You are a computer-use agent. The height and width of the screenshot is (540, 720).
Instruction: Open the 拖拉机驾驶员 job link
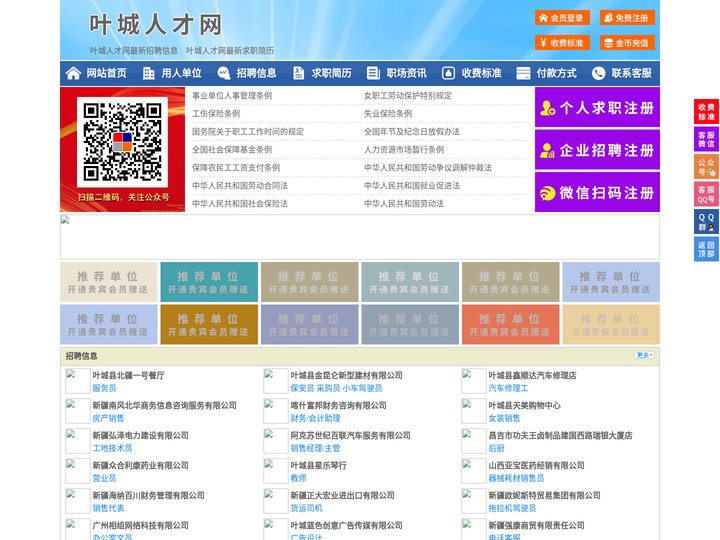[512, 508]
